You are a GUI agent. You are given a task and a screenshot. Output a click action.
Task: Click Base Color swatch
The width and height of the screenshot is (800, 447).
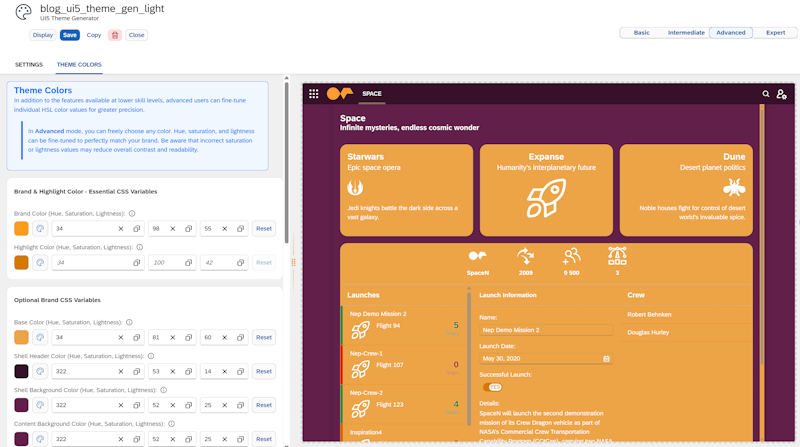(21, 337)
